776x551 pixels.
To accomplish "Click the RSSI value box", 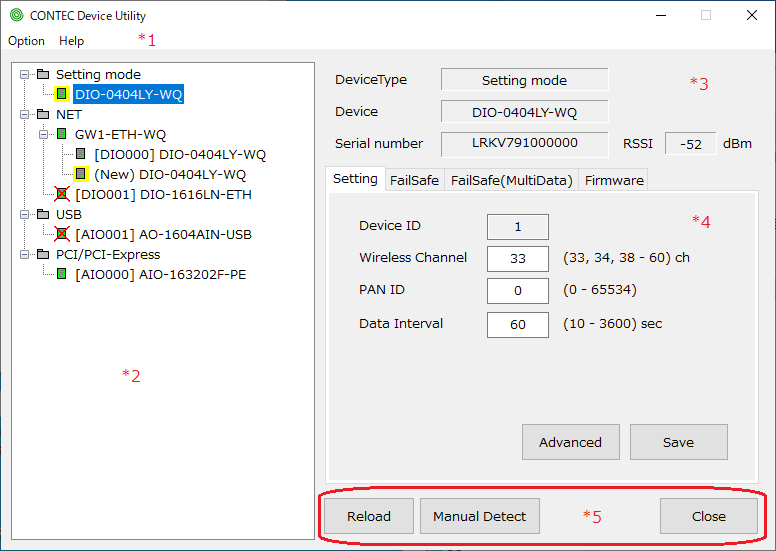I will 690,144.
